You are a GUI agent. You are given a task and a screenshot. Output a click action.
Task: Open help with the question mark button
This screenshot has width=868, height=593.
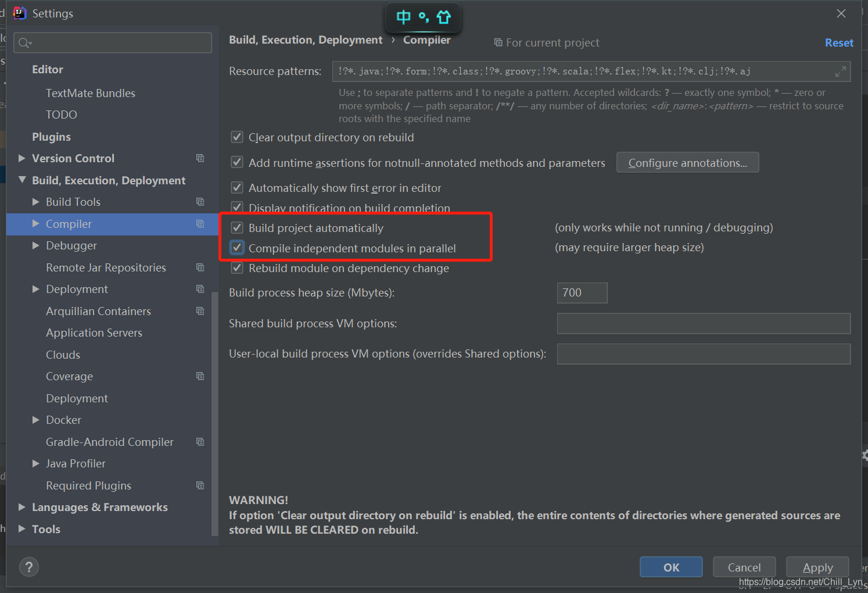(x=29, y=567)
